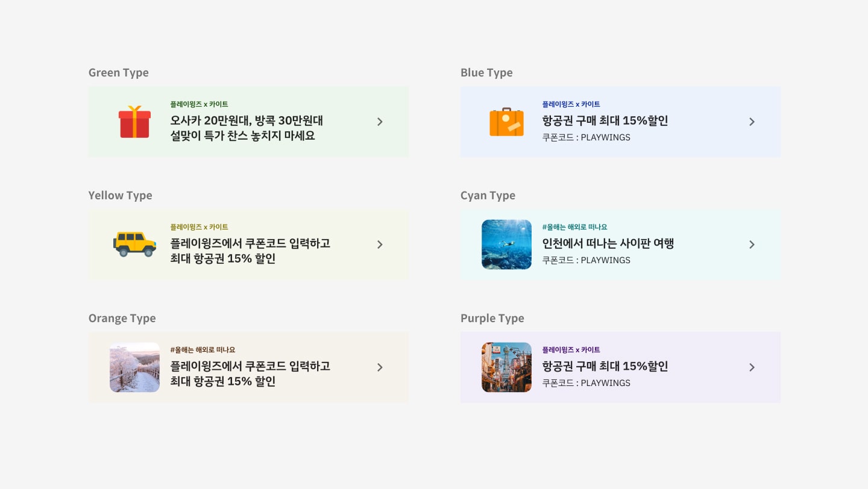Click the chevron arrow on the Blue Type banner
868x489 pixels.
pyautogui.click(x=752, y=122)
